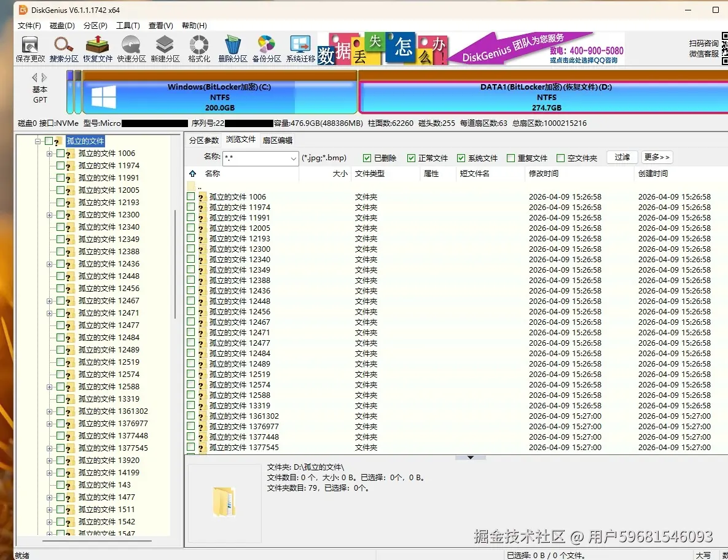Tick the tree checkbox for 孤立的文件 12005

point(60,190)
